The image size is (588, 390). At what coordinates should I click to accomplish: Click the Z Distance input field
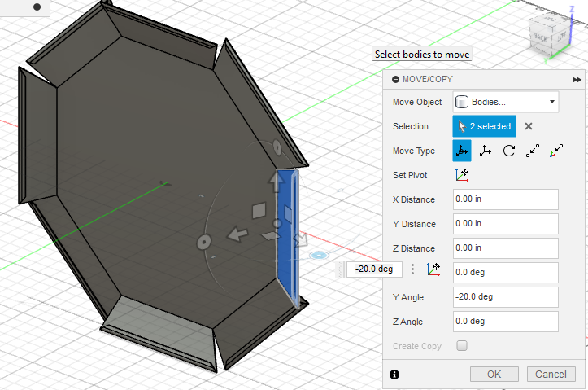(506, 248)
